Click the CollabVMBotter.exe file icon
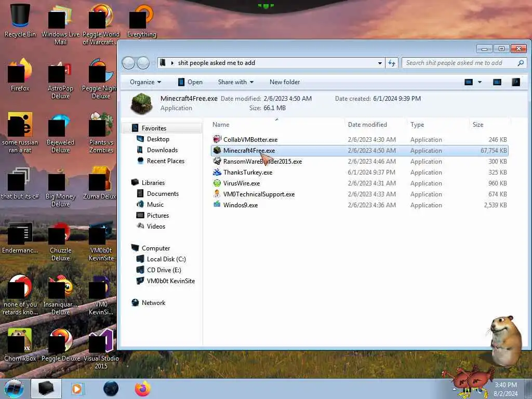This screenshot has width=532, height=399. tap(217, 139)
